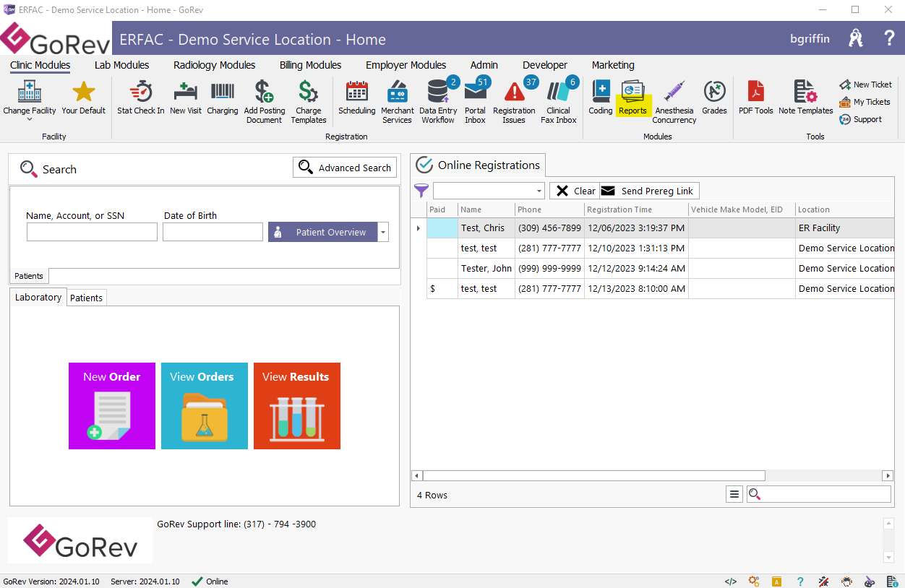Click the Advanced Search button
Image resolution: width=905 pixels, height=588 pixels.
(345, 168)
